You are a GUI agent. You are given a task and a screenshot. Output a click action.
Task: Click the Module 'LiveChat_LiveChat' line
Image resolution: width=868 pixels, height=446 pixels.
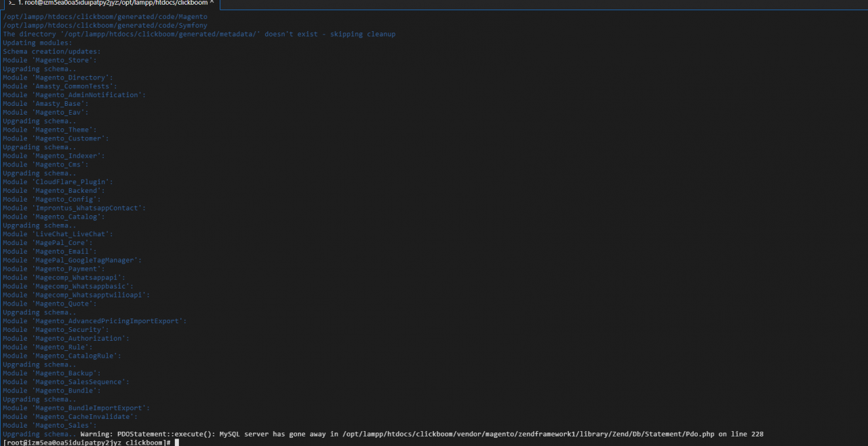point(58,234)
